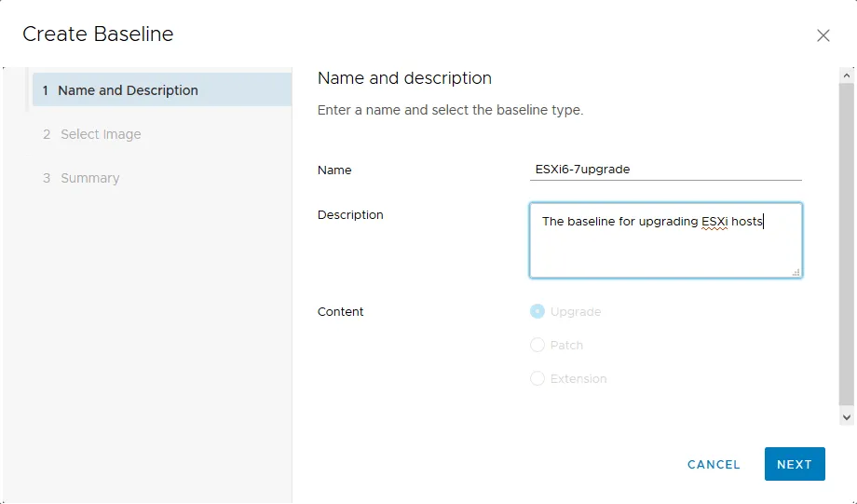Screen dimensions: 857x504
Task: Click the Content label
Action: coord(341,312)
